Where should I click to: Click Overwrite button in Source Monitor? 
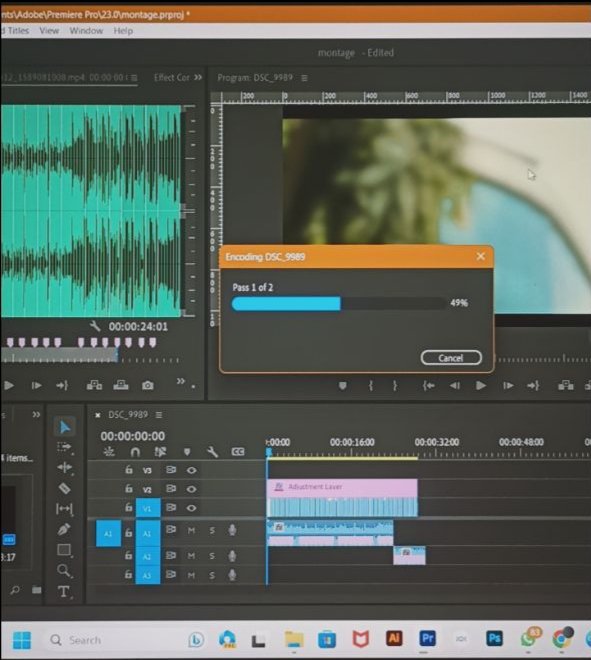pyautogui.click(x=121, y=385)
